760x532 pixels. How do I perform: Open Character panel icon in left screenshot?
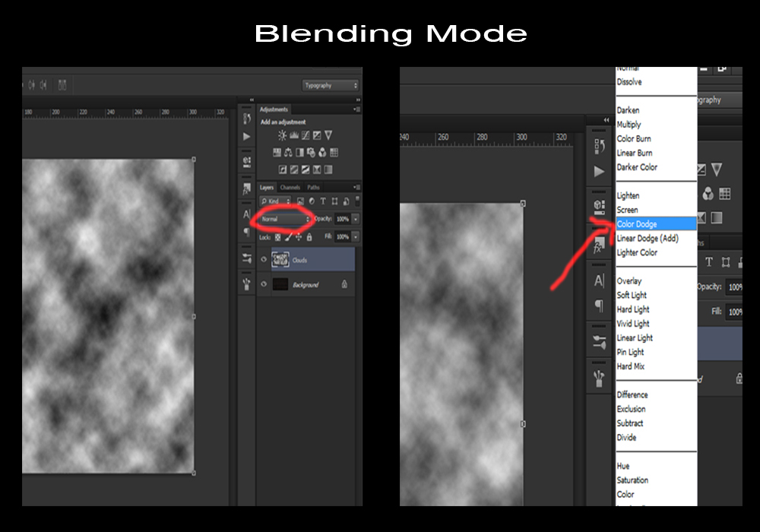[247, 214]
